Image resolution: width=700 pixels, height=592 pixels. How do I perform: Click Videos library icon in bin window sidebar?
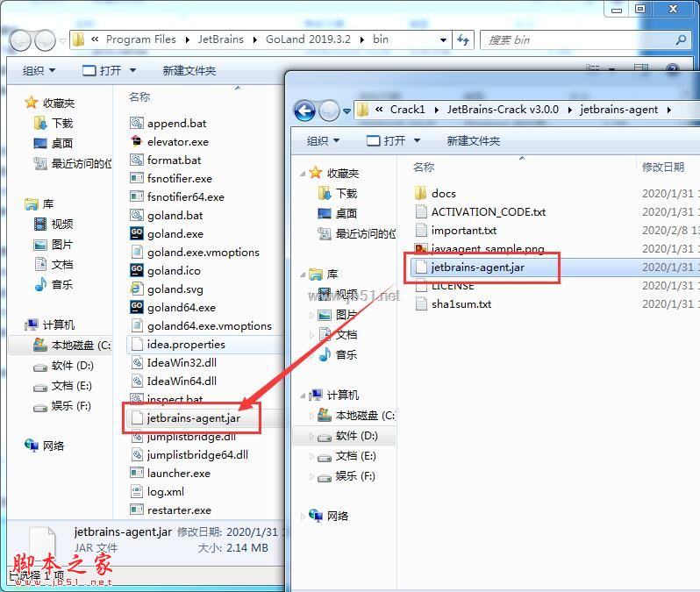(40, 224)
